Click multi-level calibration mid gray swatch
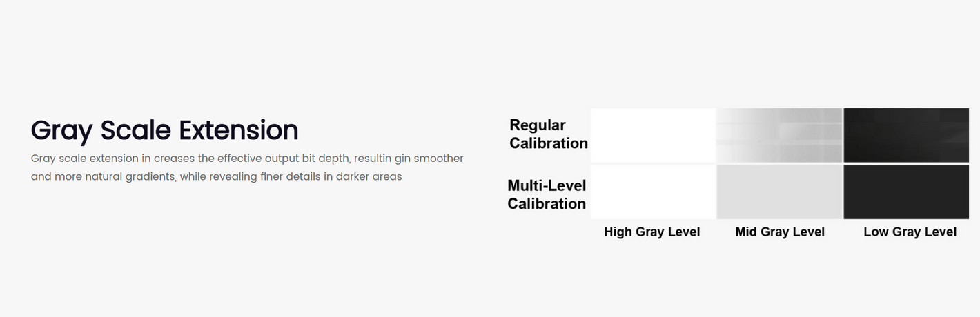980x317 pixels. coord(780,192)
